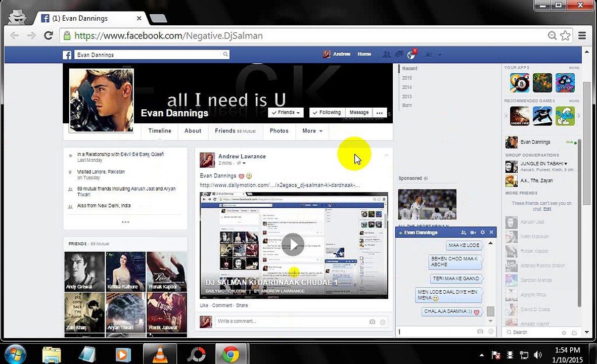The width and height of the screenshot is (597, 364).
Task: Open the chat sidebar options gear
Action: [564, 332]
